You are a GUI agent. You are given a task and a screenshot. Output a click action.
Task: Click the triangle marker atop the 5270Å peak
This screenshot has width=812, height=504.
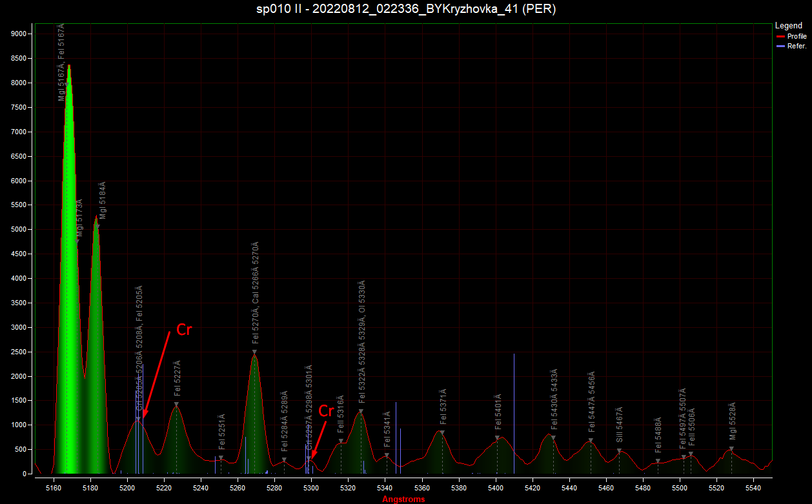[x=255, y=352]
